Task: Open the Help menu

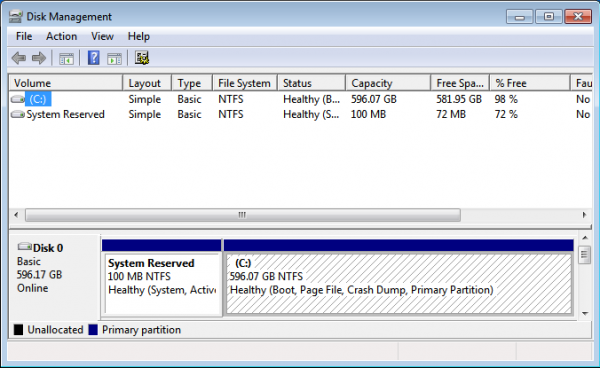Action: point(139,36)
